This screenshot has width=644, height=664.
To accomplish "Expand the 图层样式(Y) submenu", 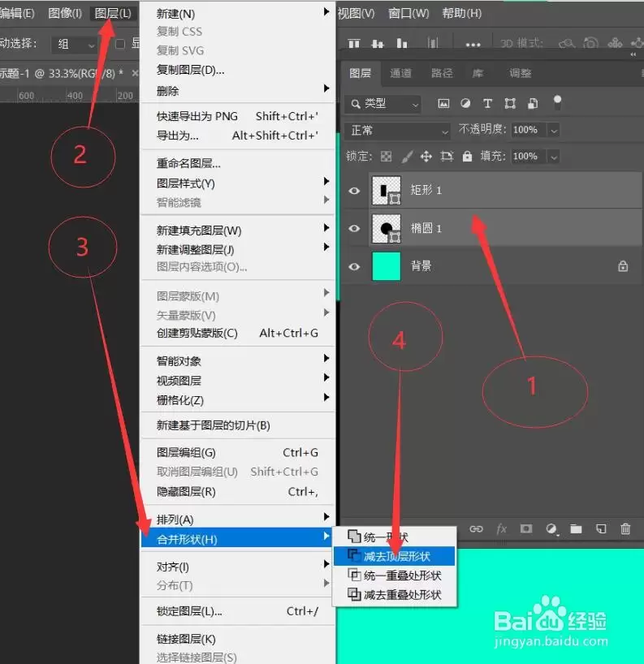I will (326, 181).
